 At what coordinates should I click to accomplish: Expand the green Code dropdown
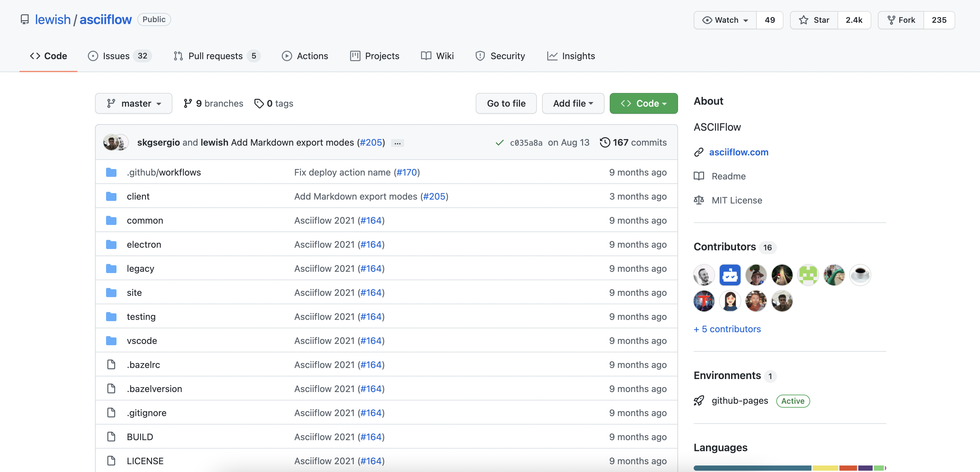[643, 103]
